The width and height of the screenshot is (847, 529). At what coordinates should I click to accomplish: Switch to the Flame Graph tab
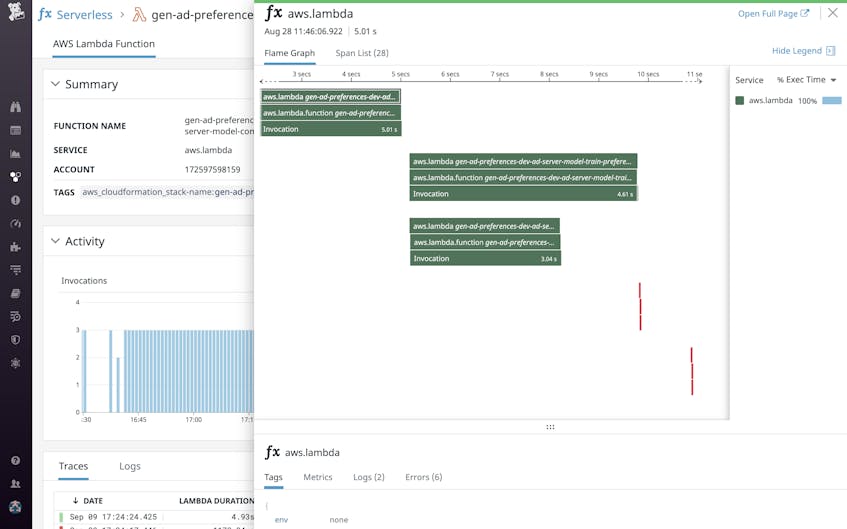click(290, 53)
